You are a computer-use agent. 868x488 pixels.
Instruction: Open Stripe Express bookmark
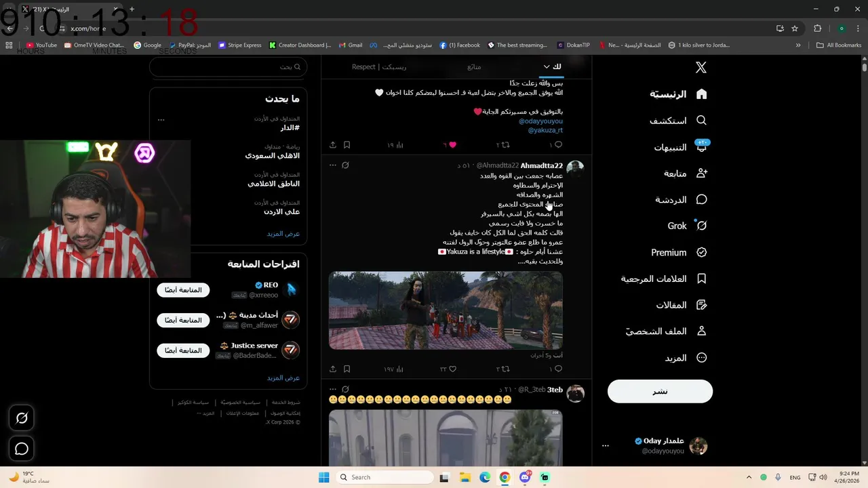[239, 45]
